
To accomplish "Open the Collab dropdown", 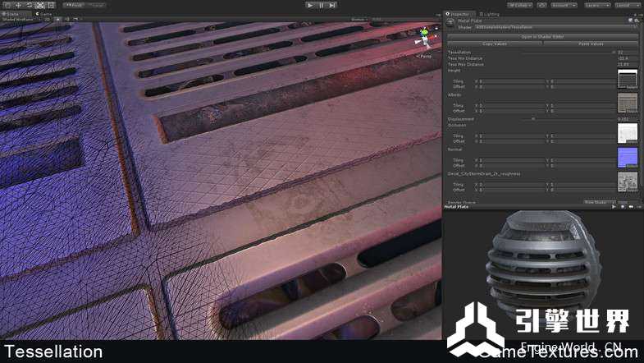I will point(520,6).
